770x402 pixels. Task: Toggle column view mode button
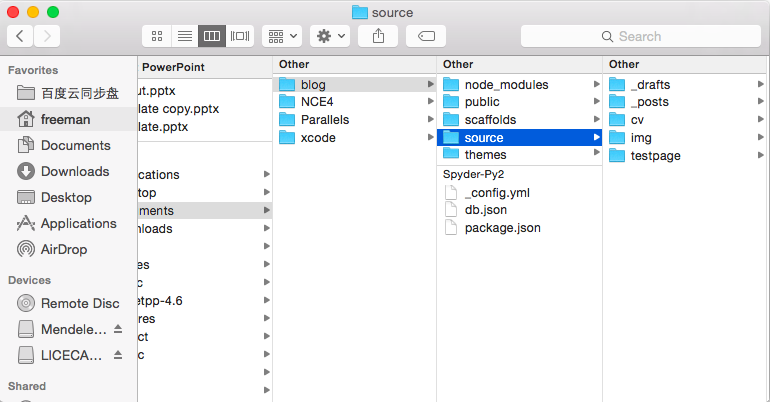point(212,36)
